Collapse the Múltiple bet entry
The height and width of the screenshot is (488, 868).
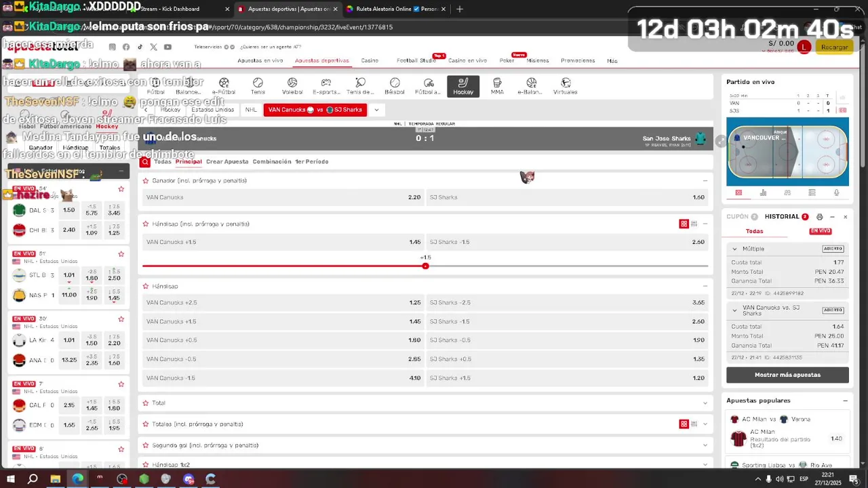tap(734, 249)
